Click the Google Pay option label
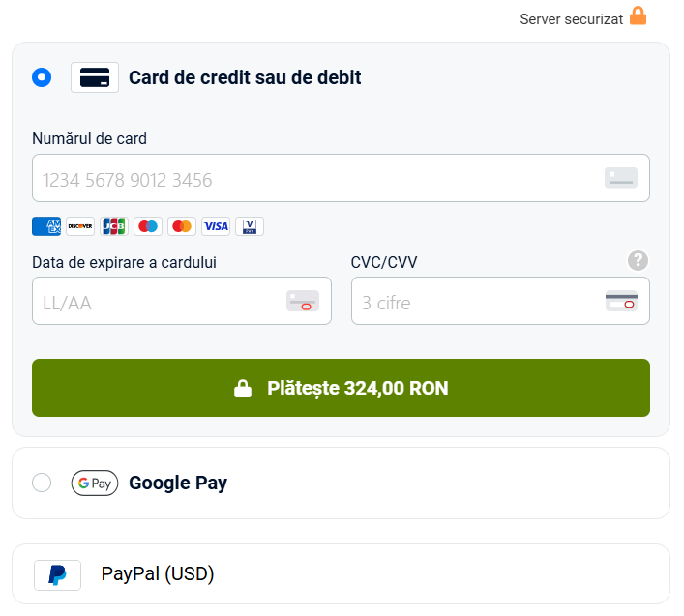The height and width of the screenshot is (616, 684). [178, 484]
